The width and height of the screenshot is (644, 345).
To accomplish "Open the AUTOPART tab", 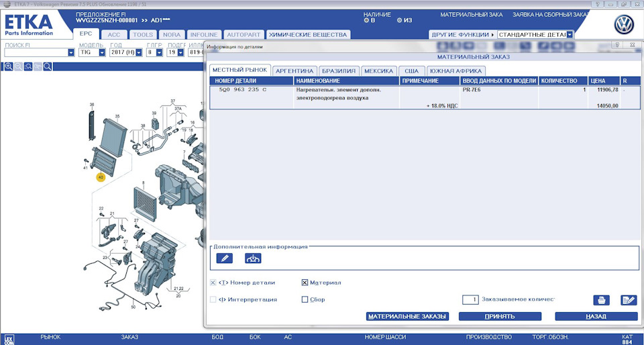I will click(x=244, y=34).
